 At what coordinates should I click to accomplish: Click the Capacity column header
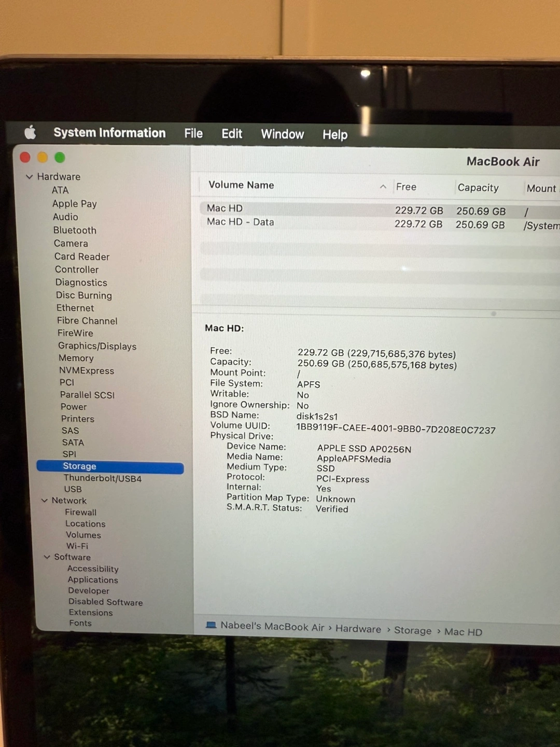[478, 188]
